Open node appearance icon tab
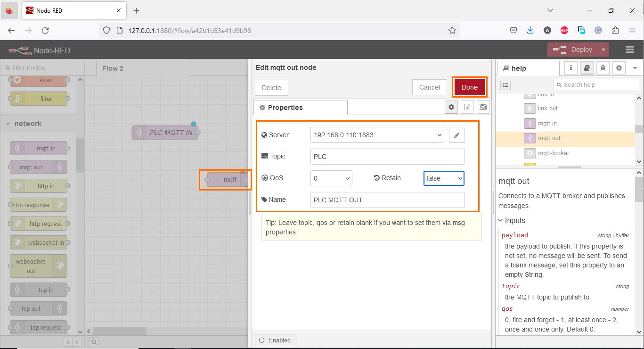This screenshot has width=644, height=349. [x=483, y=108]
